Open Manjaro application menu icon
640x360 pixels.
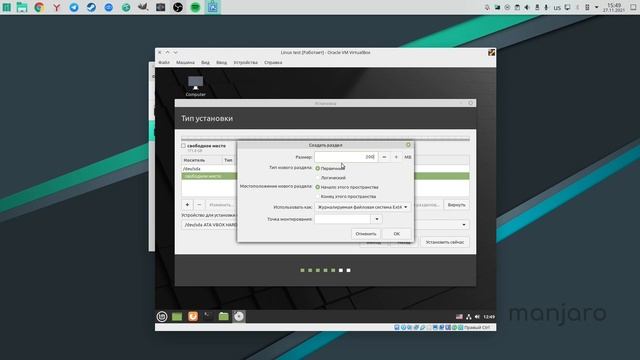pos(7,7)
